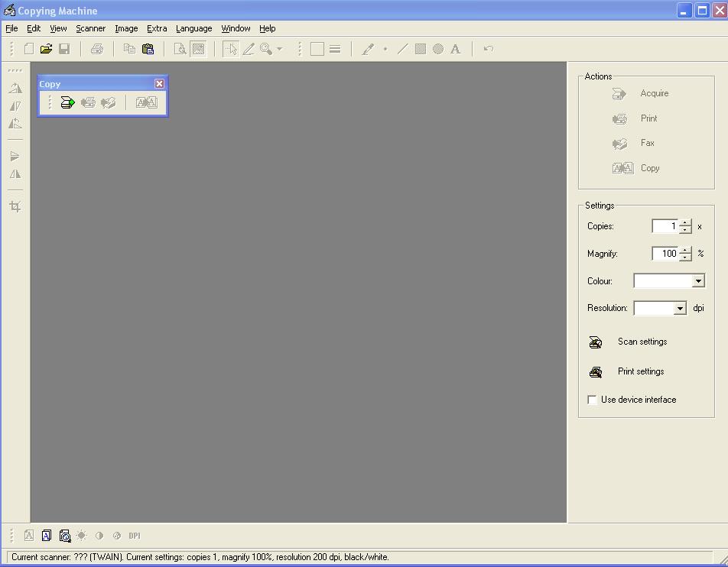Open the Image menu
Viewport: 728px width, 567px height.
click(126, 28)
